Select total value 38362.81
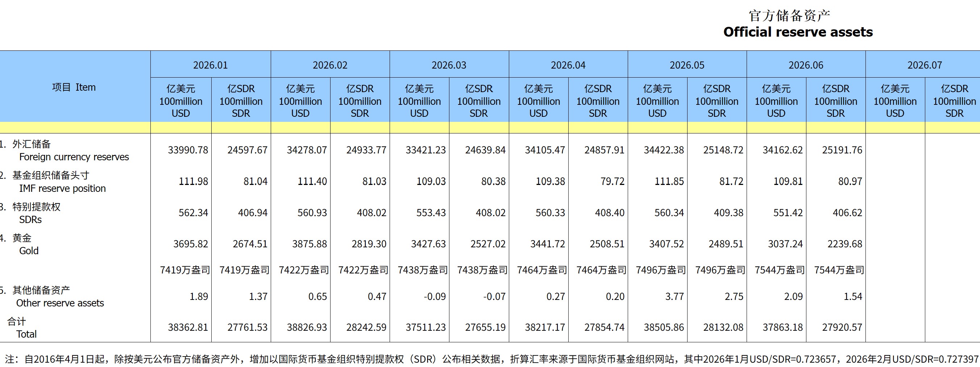The width and height of the screenshot is (980, 367). (188, 327)
